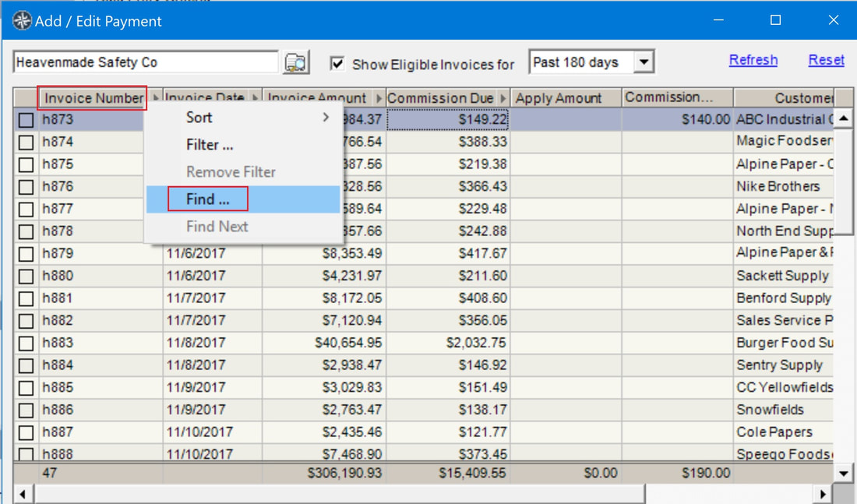Click the Invoice Number column header
The height and width of the screenshot is (504, 857).
[x=93, y=98]
